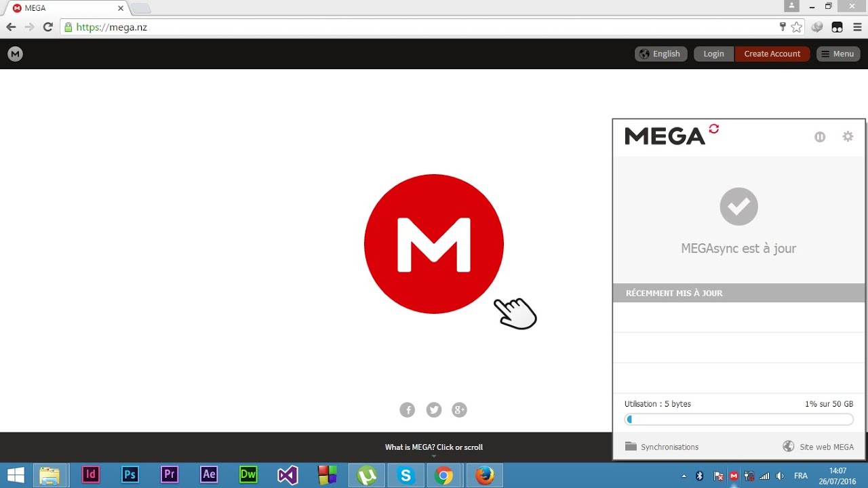
Task: Click the gray checkmark sync status icon
Action: point(738,206)
